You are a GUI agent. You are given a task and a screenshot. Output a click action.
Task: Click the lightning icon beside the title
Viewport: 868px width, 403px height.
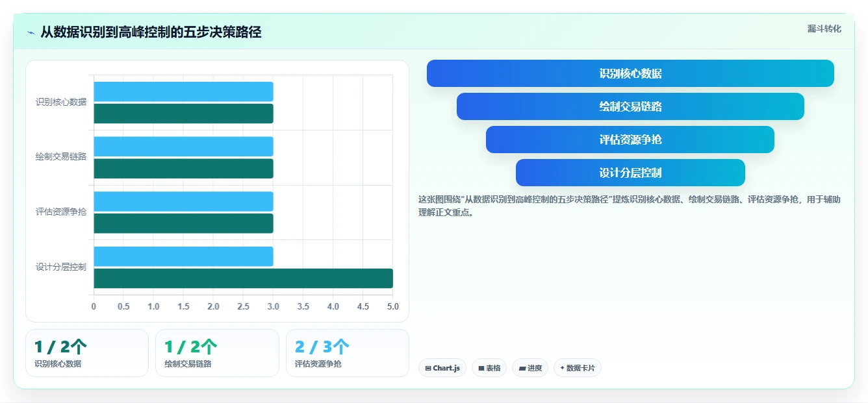[31, 32]
